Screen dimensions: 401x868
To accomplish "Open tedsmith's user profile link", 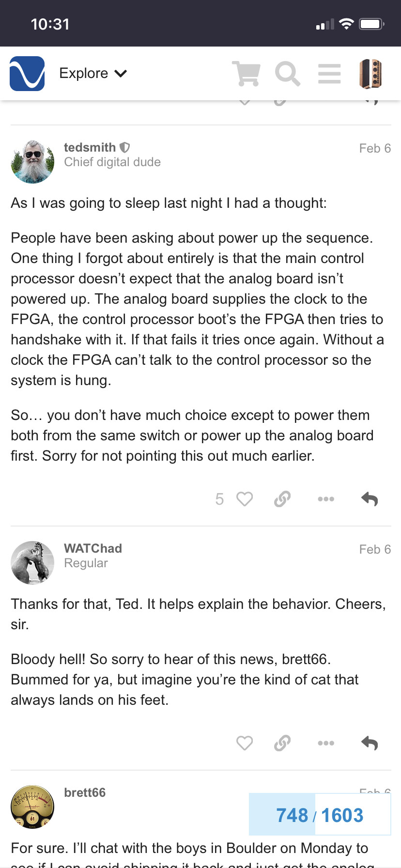I will (x=90, y=147).
